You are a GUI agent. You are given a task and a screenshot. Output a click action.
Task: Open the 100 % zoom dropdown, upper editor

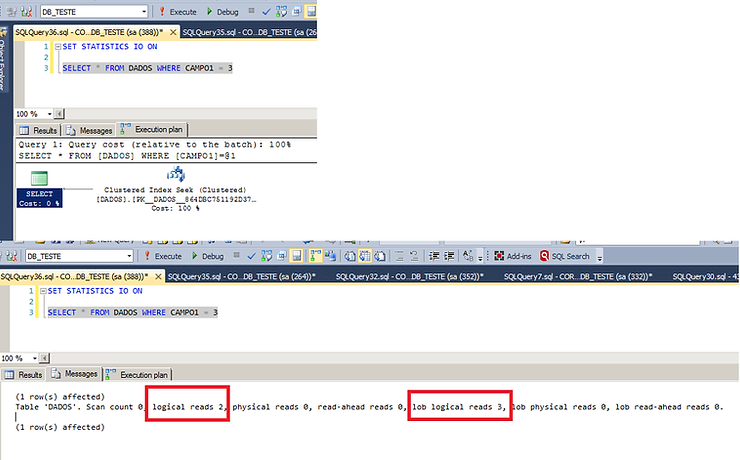tap(49, 114)
